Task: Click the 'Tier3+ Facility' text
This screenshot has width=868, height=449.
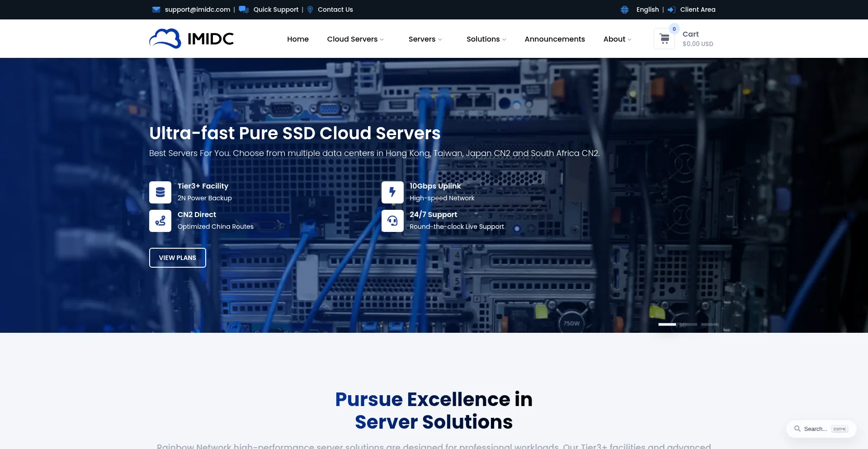Action: 203,186
